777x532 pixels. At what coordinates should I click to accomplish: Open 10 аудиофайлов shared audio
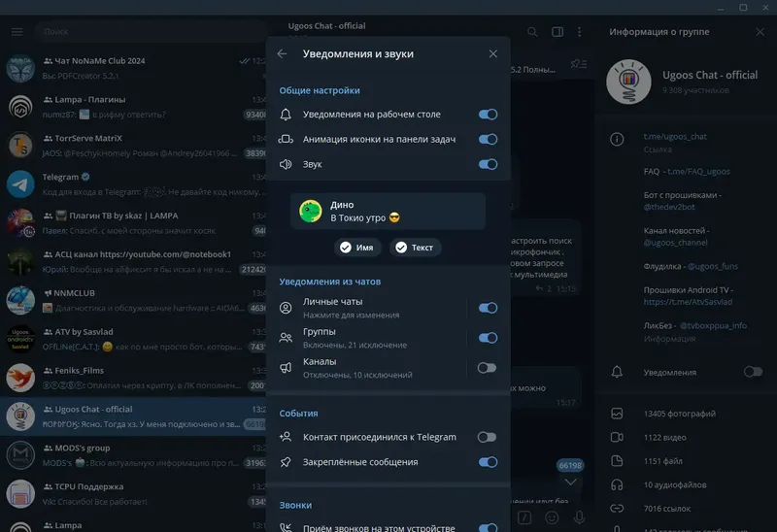point(686,485)
